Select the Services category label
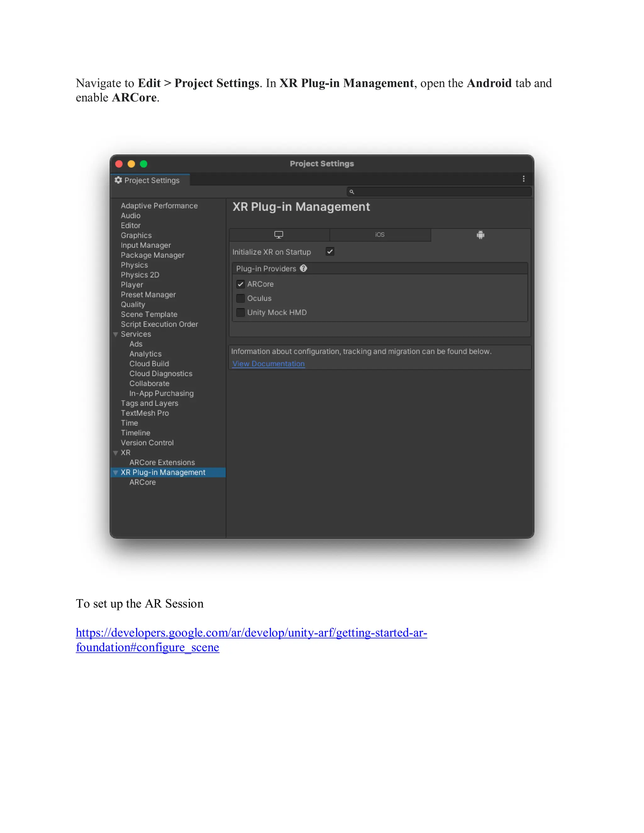This screenshot has height=833, width=644. pos(136,334)
